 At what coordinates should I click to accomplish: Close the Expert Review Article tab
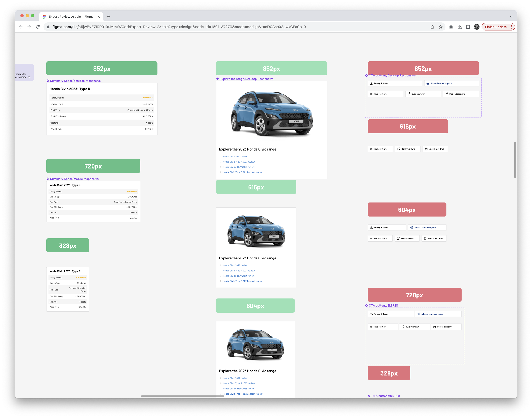pos(99,17)
